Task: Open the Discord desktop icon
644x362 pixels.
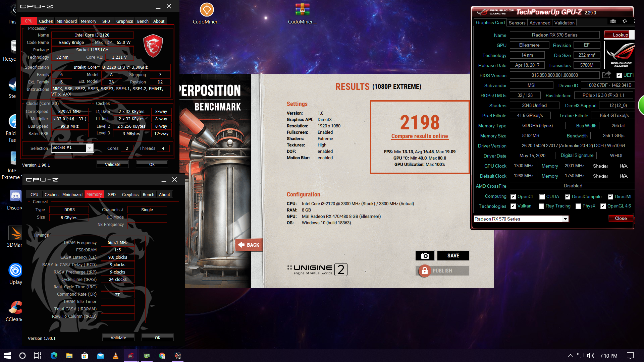Action: (x=15, y=200)
